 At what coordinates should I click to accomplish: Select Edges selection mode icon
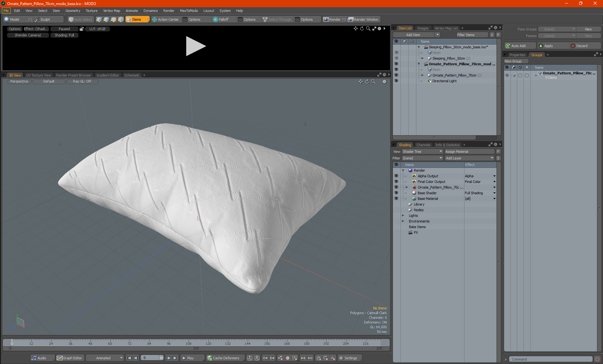pos(106,19)
